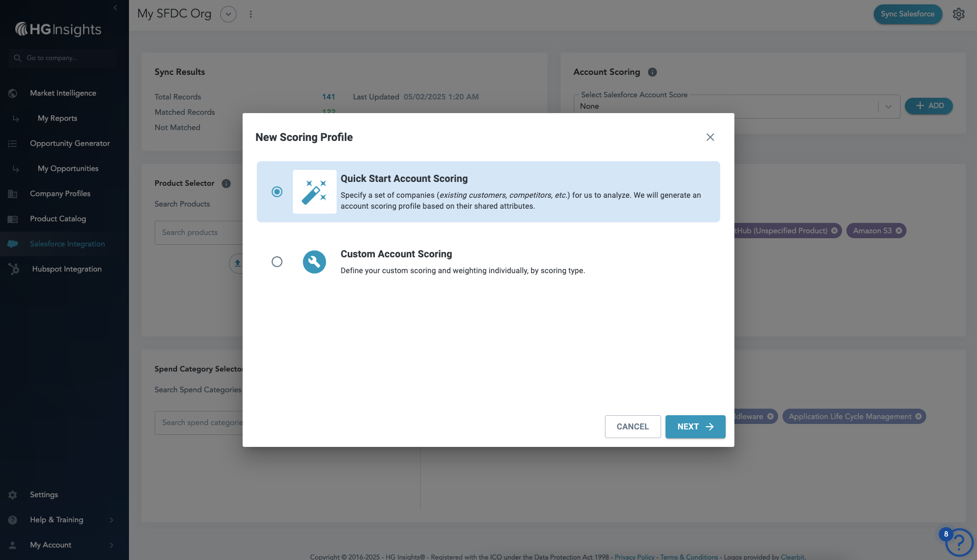Click the Market Intelligence globe icon
Screen dimensions: 977x560
click(13, 93)
